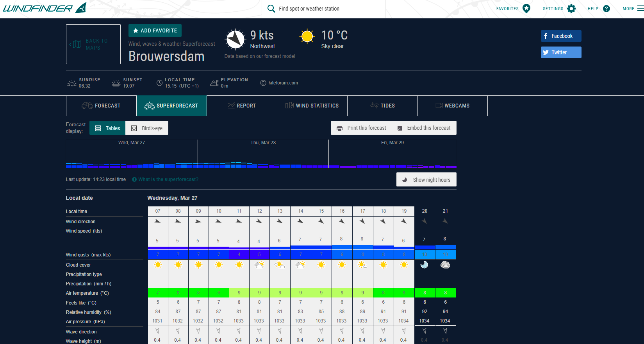Click the hour 07 column header
Screen dimensions: 644x344
(158, 211)
